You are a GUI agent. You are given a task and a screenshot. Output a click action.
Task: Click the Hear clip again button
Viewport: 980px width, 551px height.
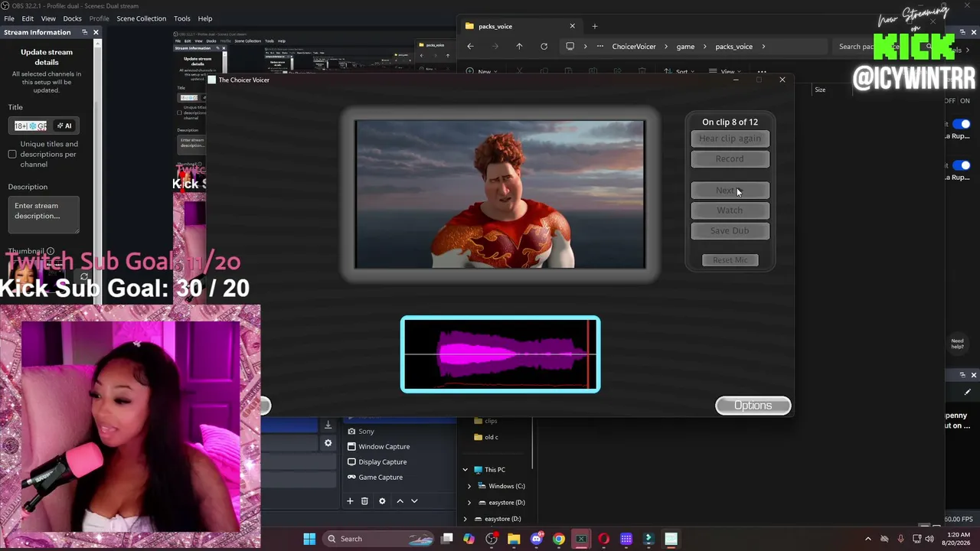(x=730, y=139)
